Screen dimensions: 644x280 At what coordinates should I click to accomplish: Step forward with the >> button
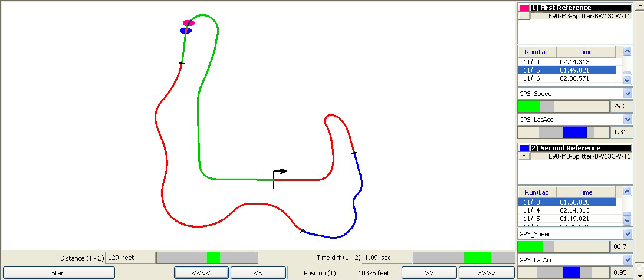[429, 273]
